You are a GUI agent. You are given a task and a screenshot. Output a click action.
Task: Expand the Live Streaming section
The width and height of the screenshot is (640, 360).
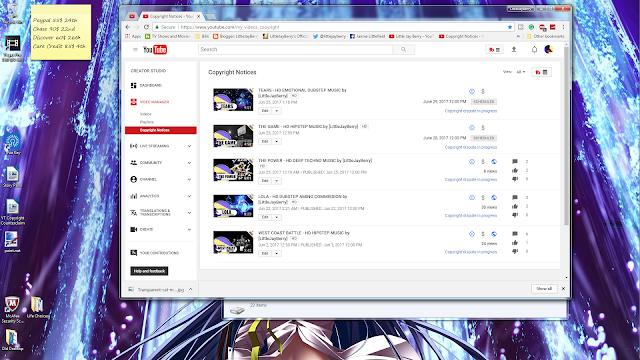coord(189,146)
